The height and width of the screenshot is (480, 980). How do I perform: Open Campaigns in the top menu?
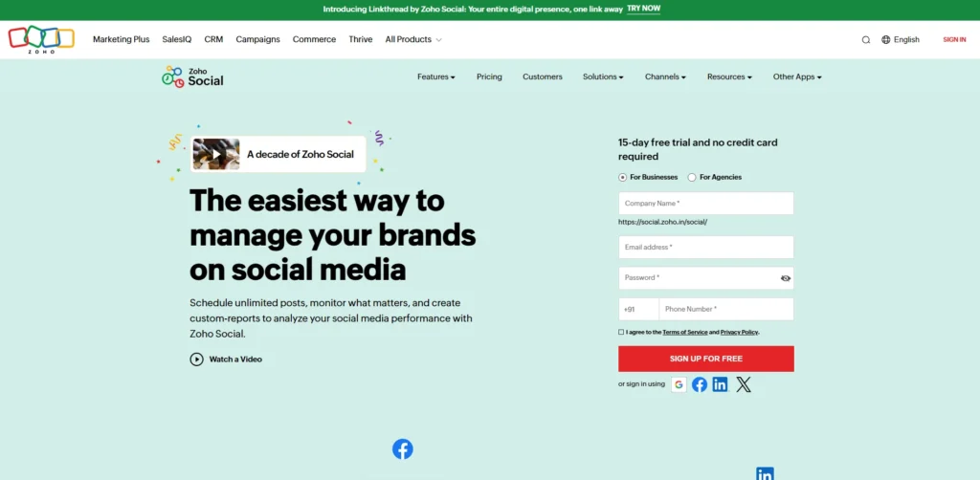[258, 39]
